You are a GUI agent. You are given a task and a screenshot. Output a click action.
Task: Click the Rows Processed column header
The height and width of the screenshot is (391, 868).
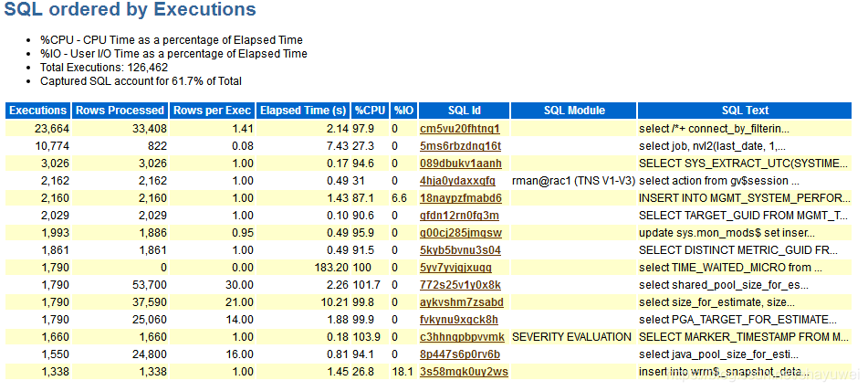coord(120,111)
